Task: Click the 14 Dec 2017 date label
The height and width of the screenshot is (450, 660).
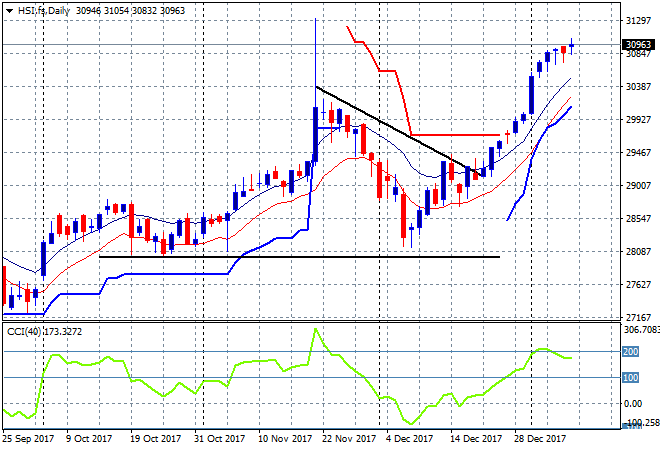Action: [476, 439]
